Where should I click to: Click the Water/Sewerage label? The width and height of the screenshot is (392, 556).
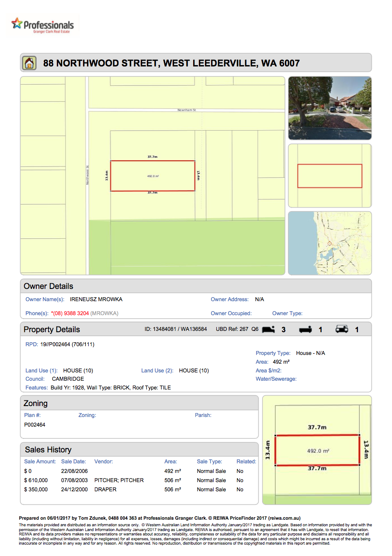[x=276, y=379]
